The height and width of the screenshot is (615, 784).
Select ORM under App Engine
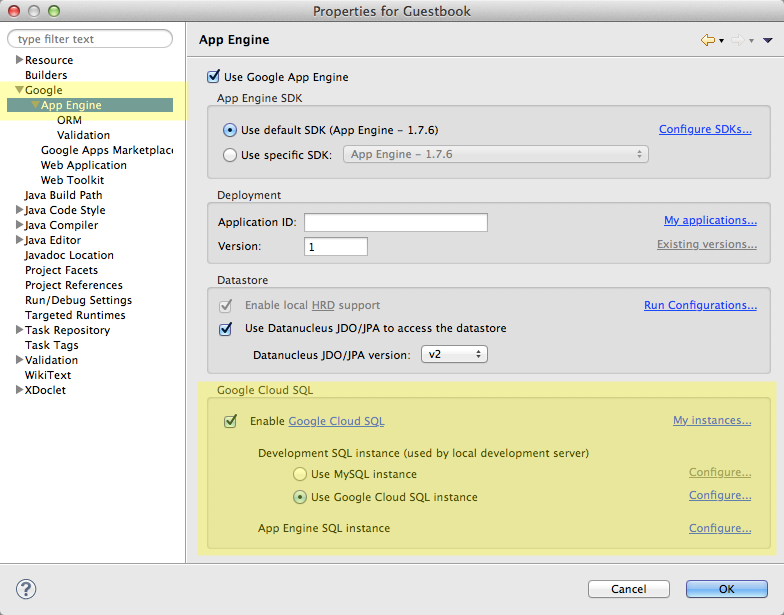pyautogui.click(x=69, y=120)
